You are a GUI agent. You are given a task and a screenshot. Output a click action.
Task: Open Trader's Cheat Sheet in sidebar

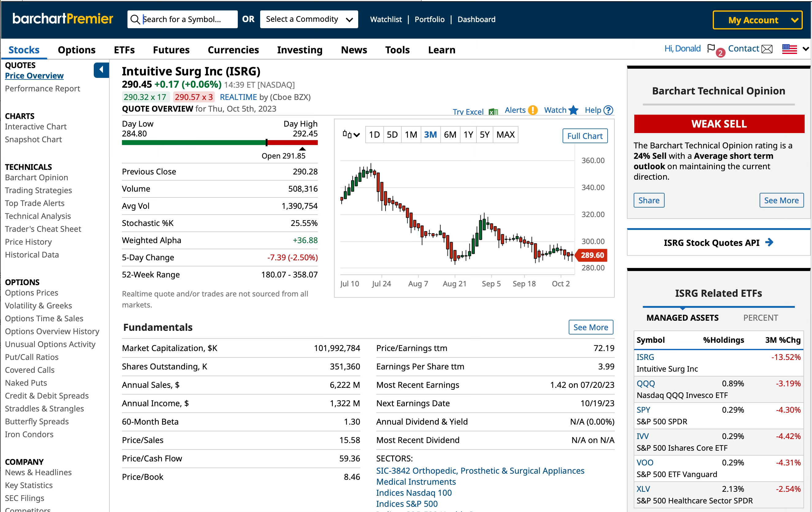[43, 229]
